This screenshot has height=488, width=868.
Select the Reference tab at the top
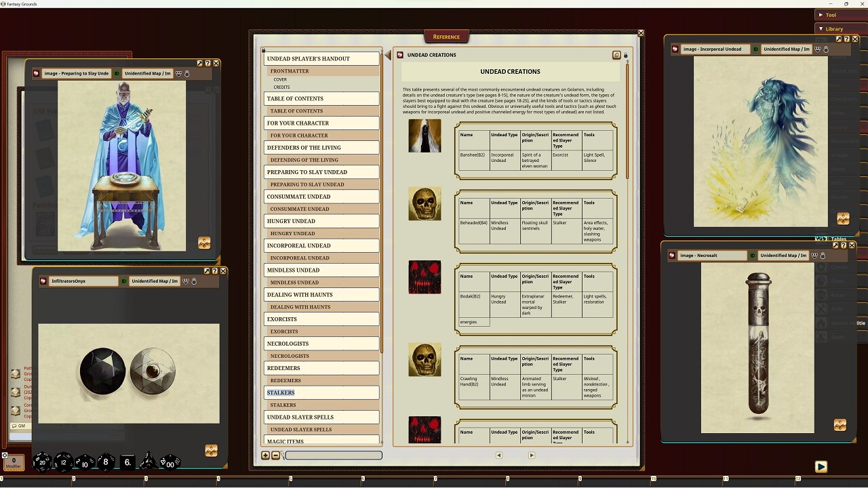click(x=446, y=36)
